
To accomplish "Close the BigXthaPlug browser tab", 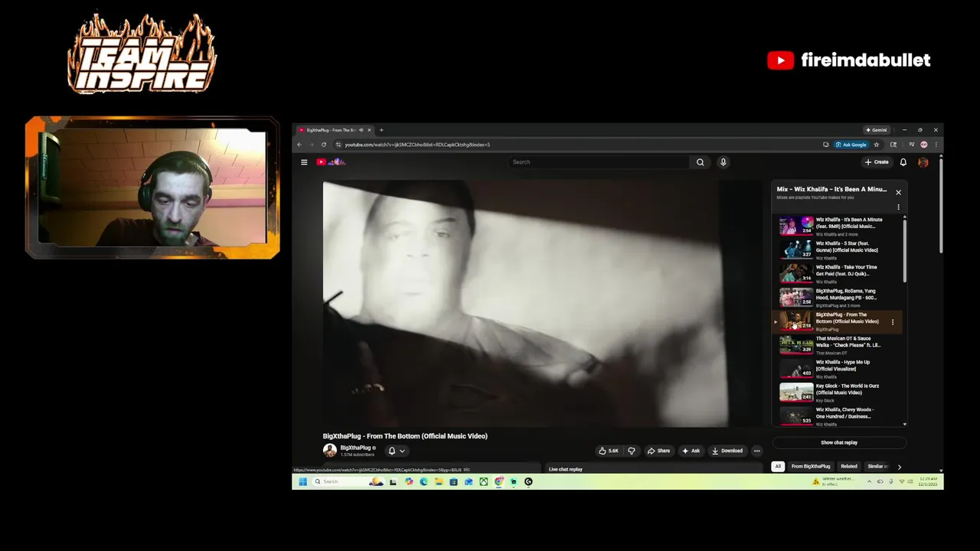I will point(370,130).
